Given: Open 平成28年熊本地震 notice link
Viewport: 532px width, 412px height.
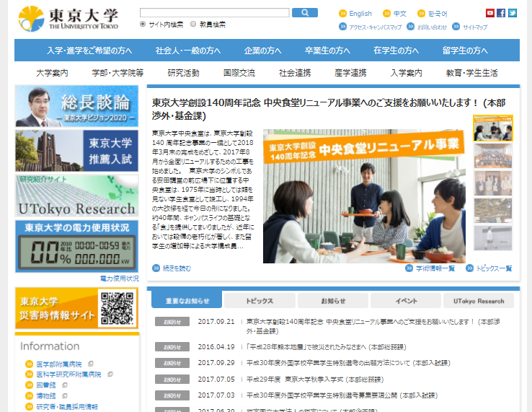Looking at the screenshot, I should pos(326,347).
